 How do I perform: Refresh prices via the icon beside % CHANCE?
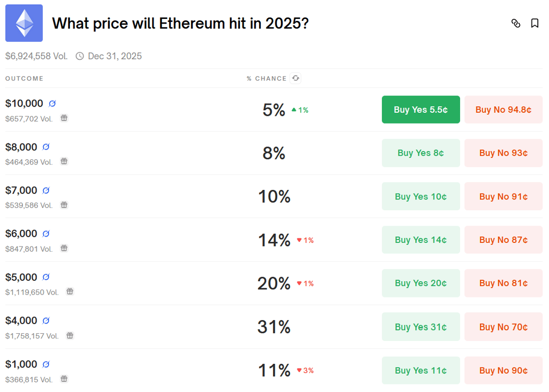295,78
